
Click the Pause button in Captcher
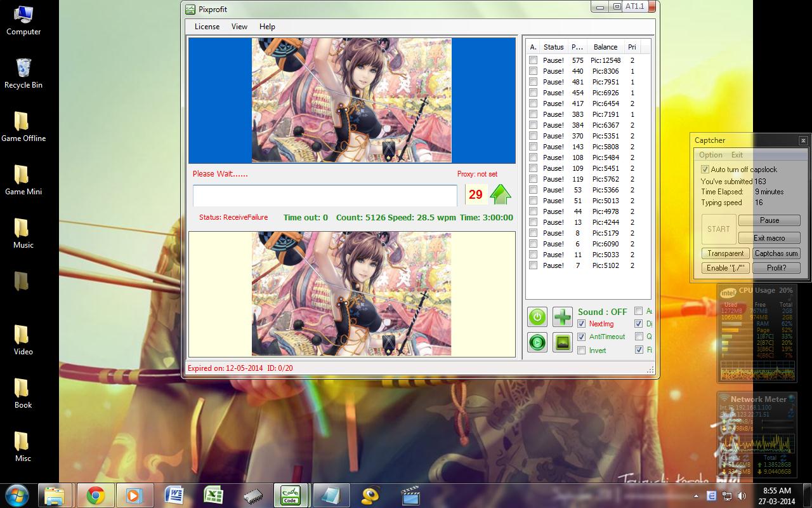[x=769, y=220]
